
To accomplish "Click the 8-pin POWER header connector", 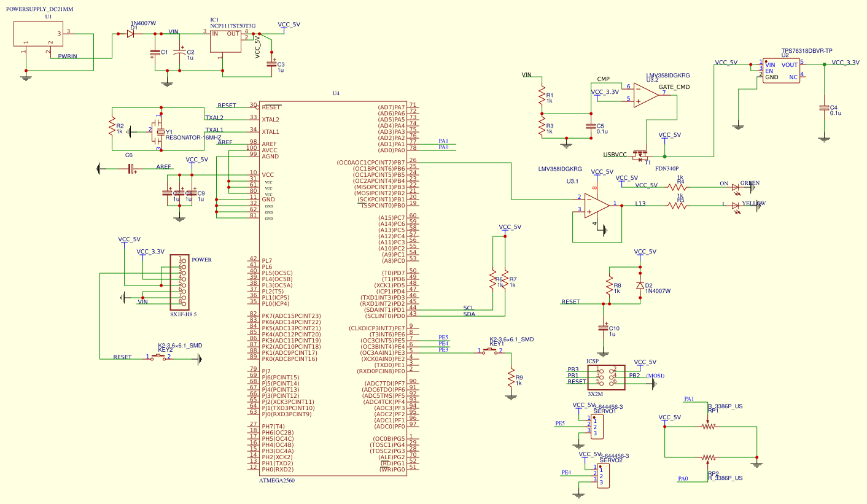I will pyautogui.click(x=180, y=282).
